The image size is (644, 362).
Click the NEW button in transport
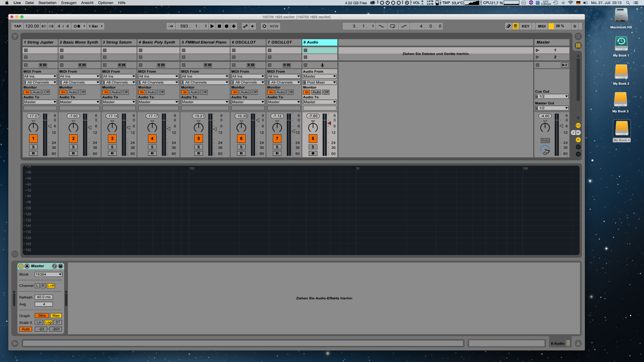tap(274, 26)
